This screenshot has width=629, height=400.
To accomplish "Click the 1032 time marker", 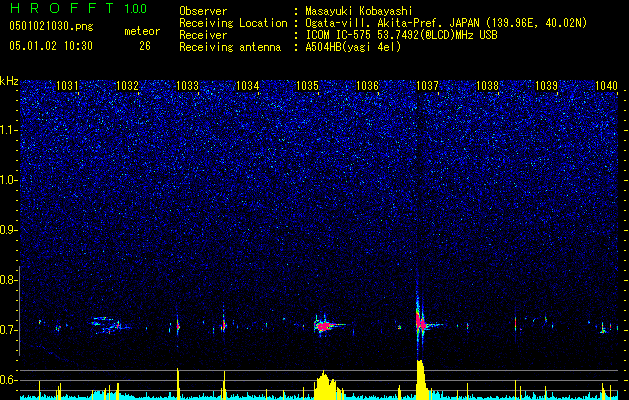I will point(127,85).
